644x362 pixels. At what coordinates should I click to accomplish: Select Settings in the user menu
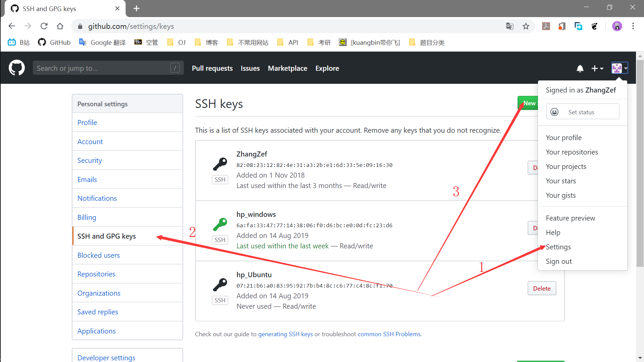coord(558,247)
